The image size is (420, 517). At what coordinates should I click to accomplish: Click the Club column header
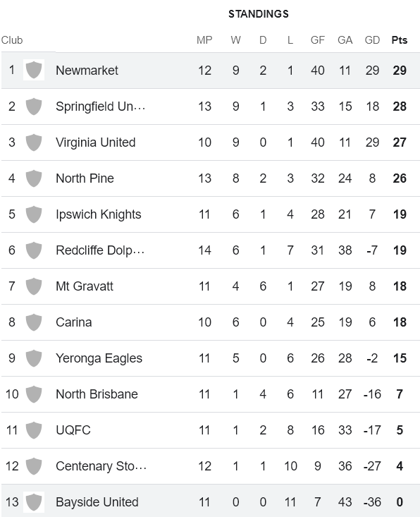tap(12, 40)
